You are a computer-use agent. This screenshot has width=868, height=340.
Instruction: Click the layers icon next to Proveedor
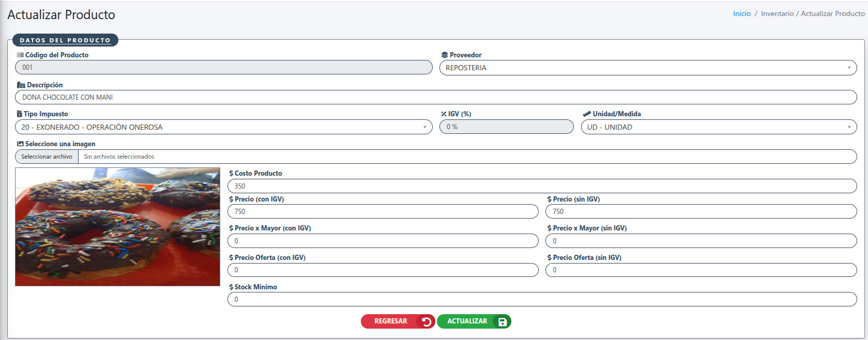pyautogui.click(x=445, y=55)
